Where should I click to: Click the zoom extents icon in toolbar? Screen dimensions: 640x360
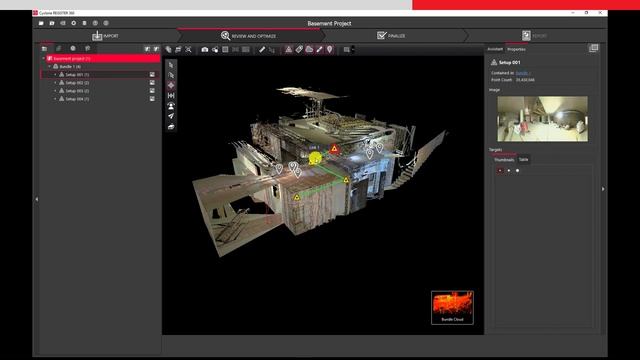(189, 50)
